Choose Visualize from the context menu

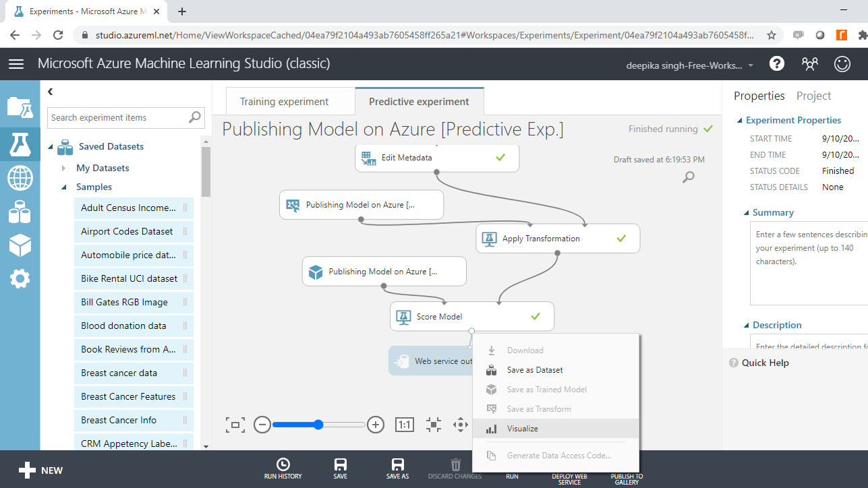pyautogui.click(x=555, y=429)
